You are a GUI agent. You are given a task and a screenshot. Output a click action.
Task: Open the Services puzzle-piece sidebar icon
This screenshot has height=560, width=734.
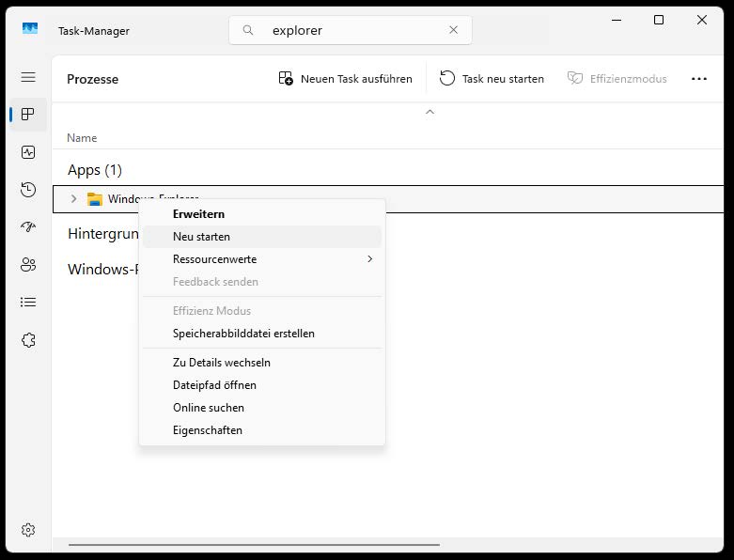[x=28, y=339]
